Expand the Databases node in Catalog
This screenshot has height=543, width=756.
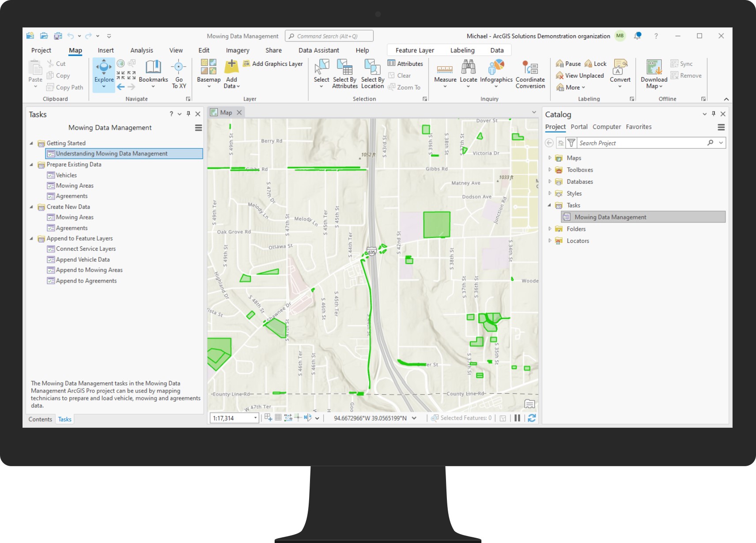[550, 181]
